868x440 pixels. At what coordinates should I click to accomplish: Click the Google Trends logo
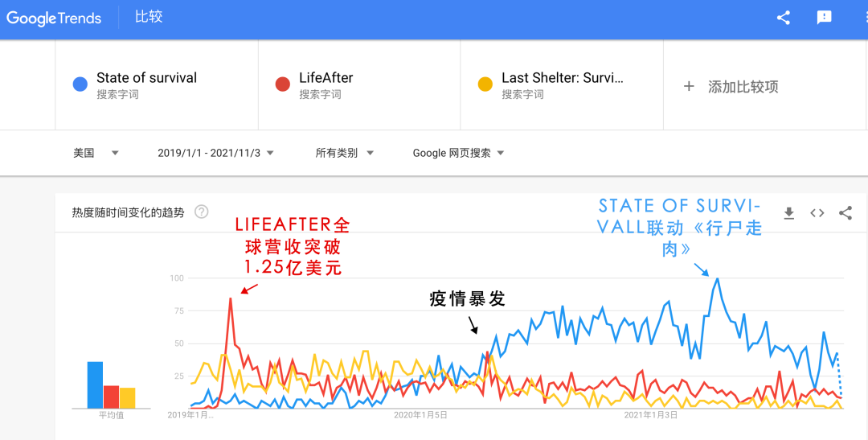tap(54, 19)
